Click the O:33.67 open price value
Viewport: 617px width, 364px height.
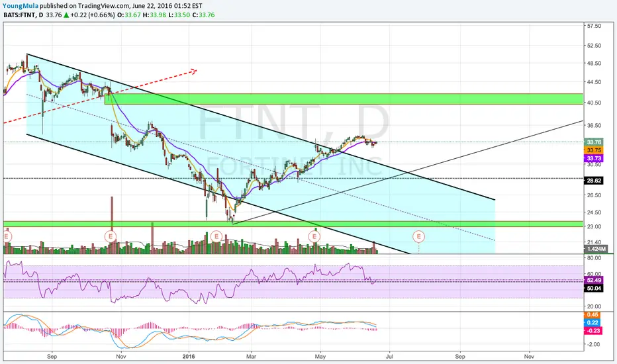tap(128, 15)
